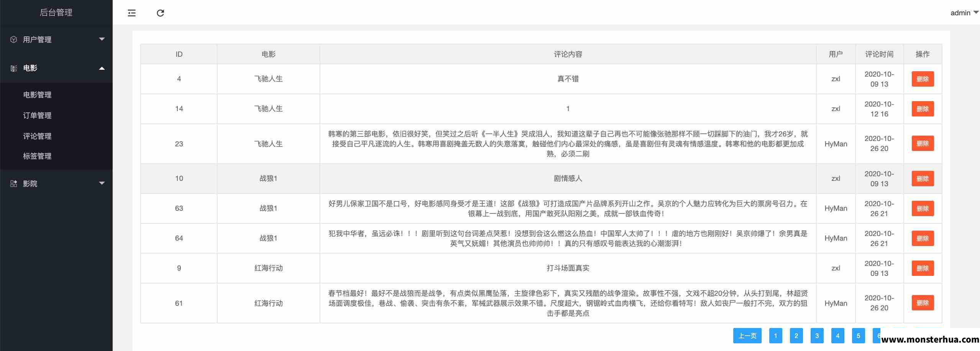This screenshot has height=351, width=980.
Task: Click user HyMan in row ID 64
Action: [x=836, y=238]
